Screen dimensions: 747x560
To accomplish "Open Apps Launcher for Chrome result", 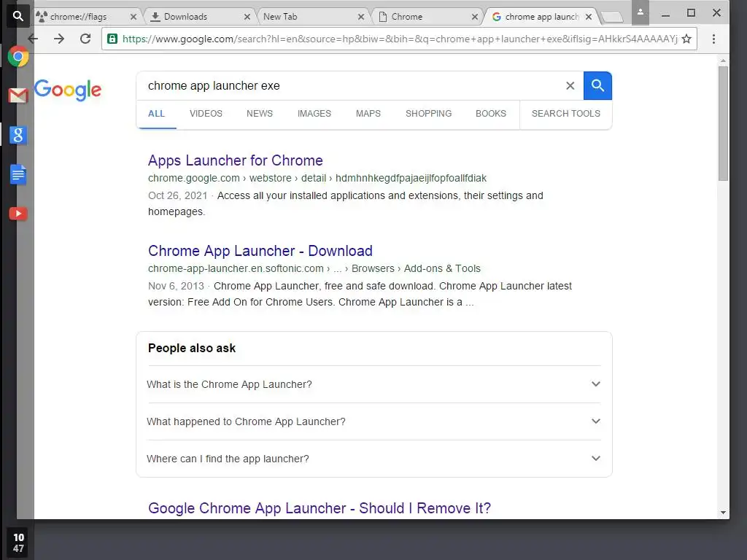I will tap(236, 160).
